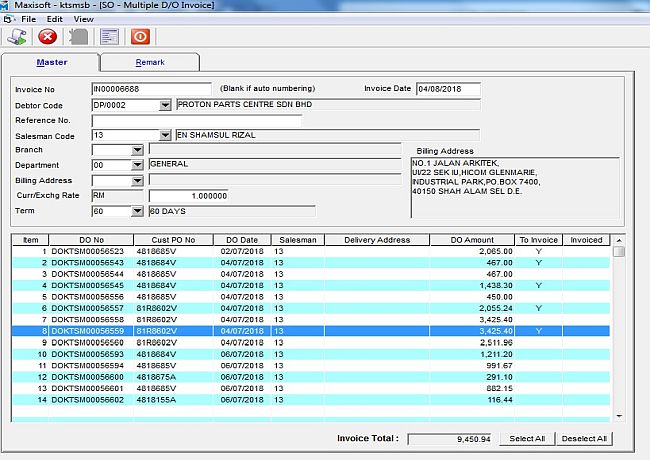Image resolution: width=650 pixels, height=460 pixels.
Task: Select row with DO No DOKTSM00056594
Action: 87,366
